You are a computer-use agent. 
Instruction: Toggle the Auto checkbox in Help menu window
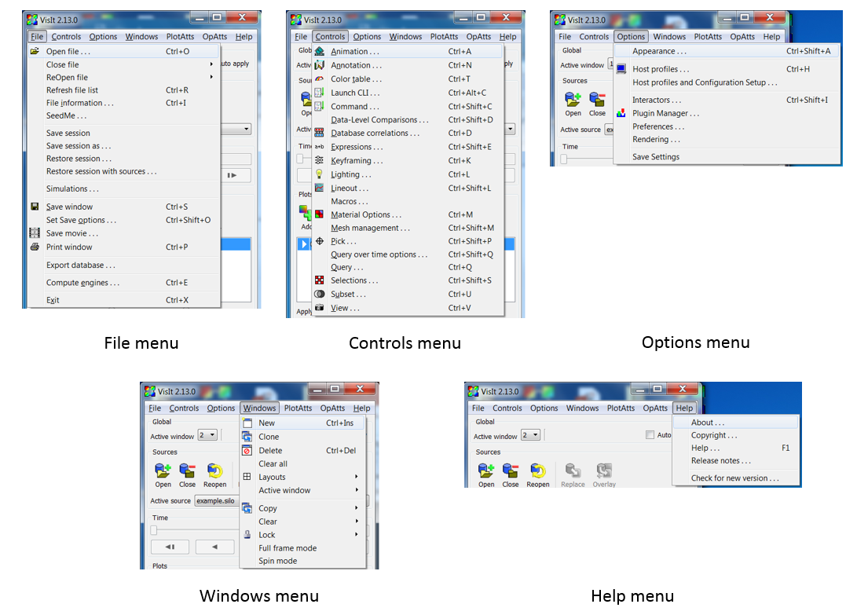coord(650,435)
